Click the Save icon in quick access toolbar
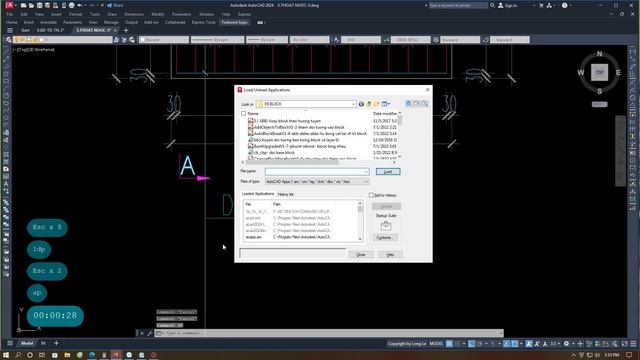 (40, 5)
